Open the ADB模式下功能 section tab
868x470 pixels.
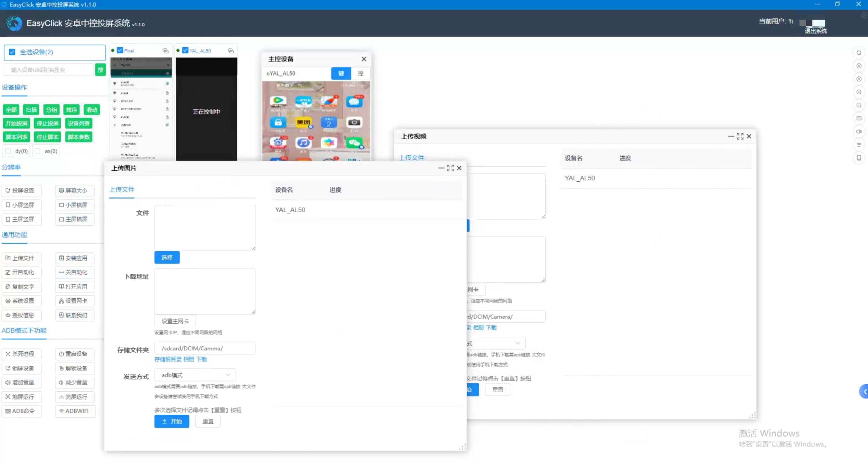(x=24, y=330)
